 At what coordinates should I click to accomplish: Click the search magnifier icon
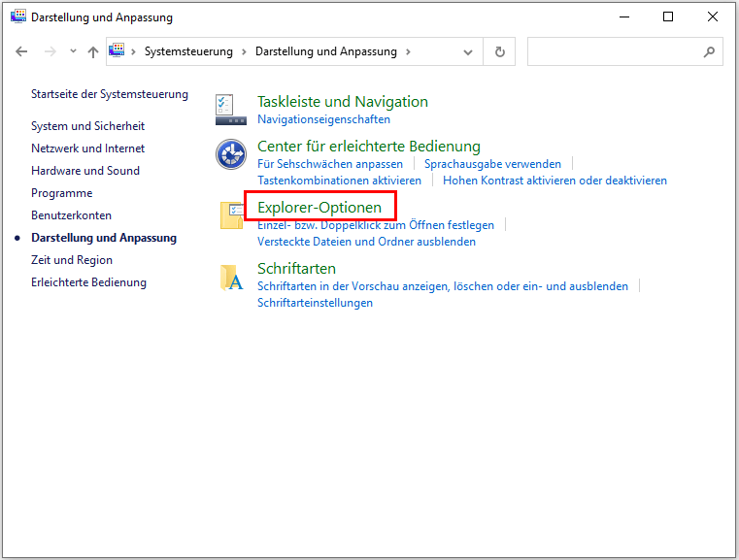(x=709, y=51)
